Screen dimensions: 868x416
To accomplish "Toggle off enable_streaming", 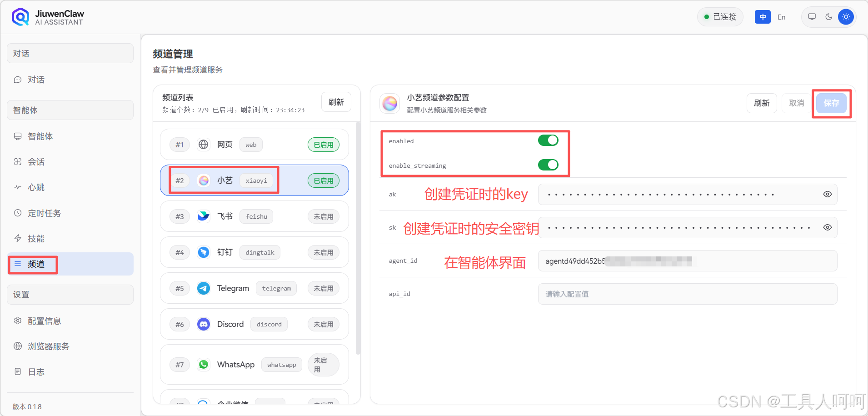I will [548, 165].
